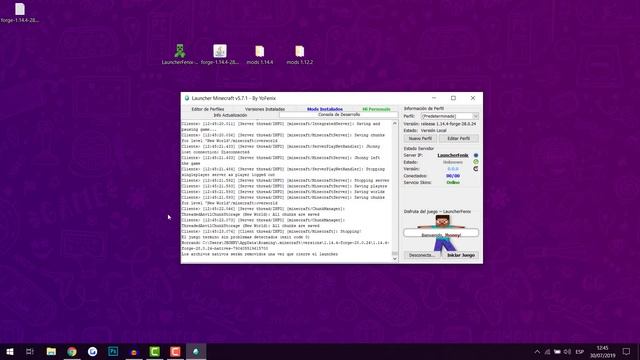Select the mods 1.14.4 file on desktop
This screenshot has width=640, height=360.
(x=260, y=51)
